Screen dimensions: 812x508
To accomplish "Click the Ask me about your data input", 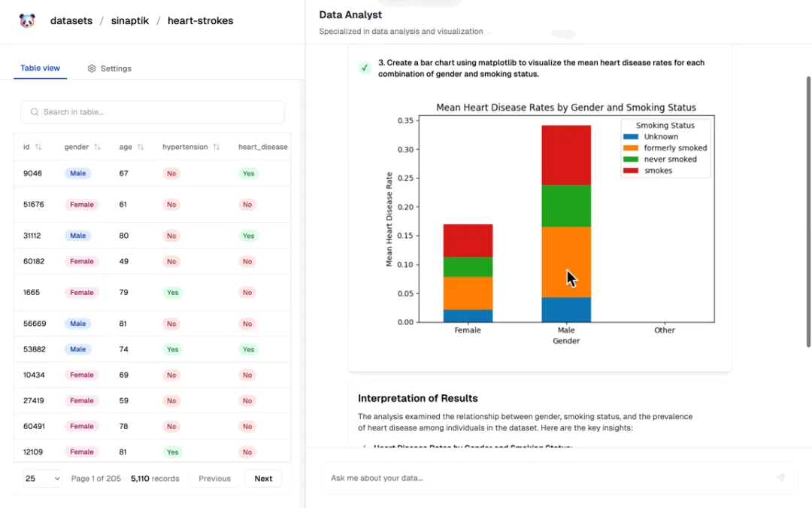I will coord(549,478).
